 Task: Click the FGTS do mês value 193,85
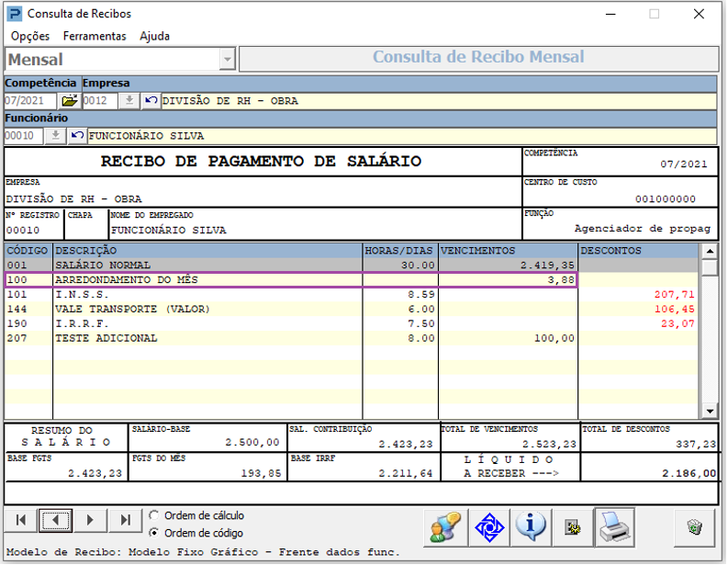[x=261, y=473]
